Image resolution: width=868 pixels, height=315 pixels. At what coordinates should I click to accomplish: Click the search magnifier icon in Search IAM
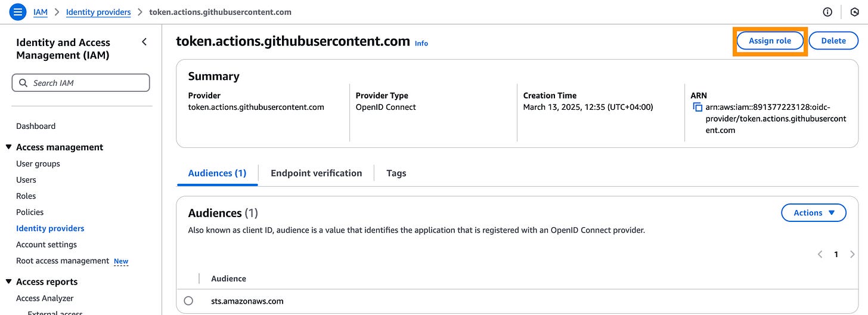(23, 83)
